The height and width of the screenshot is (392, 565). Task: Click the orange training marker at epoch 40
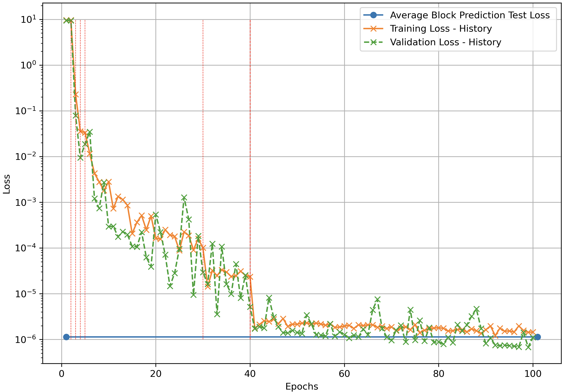tap(250, 277)
